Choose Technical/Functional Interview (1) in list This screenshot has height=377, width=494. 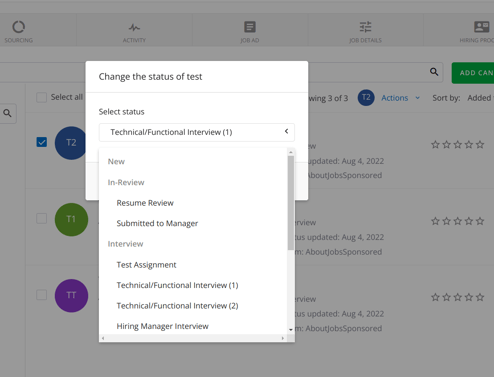pyautogui.click(x=177, y=285)
